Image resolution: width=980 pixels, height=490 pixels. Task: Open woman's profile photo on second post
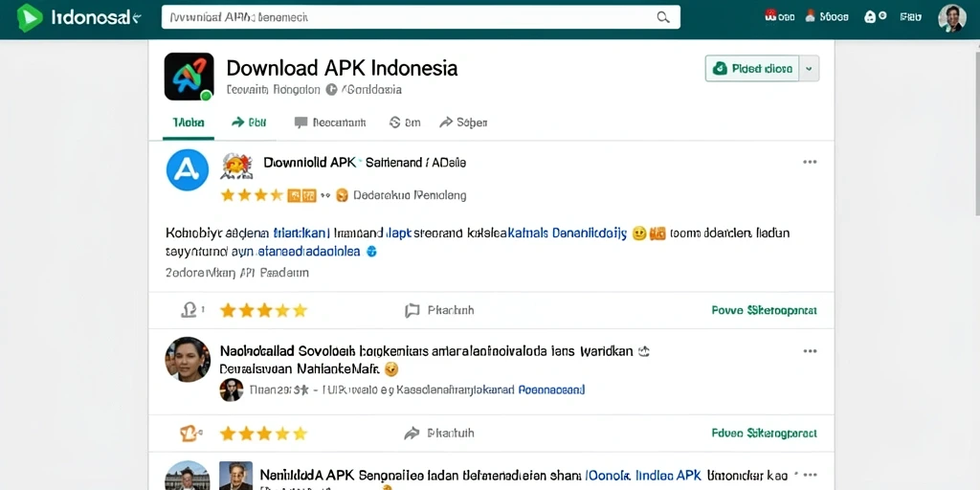pyautogui.click(x=188, y=360)
